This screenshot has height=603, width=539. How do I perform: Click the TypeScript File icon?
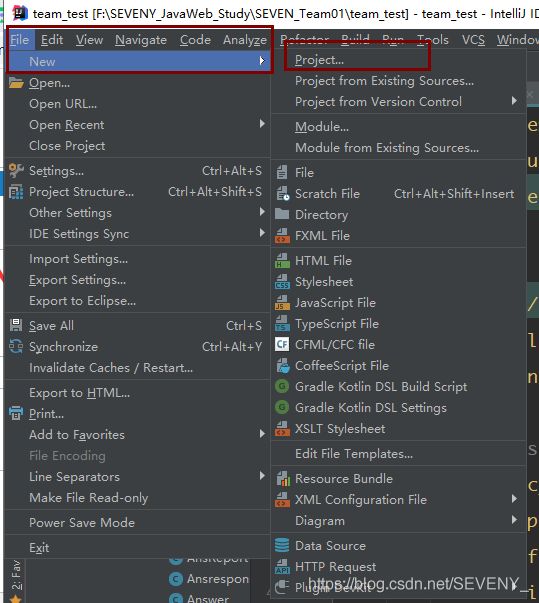point(282,323)
